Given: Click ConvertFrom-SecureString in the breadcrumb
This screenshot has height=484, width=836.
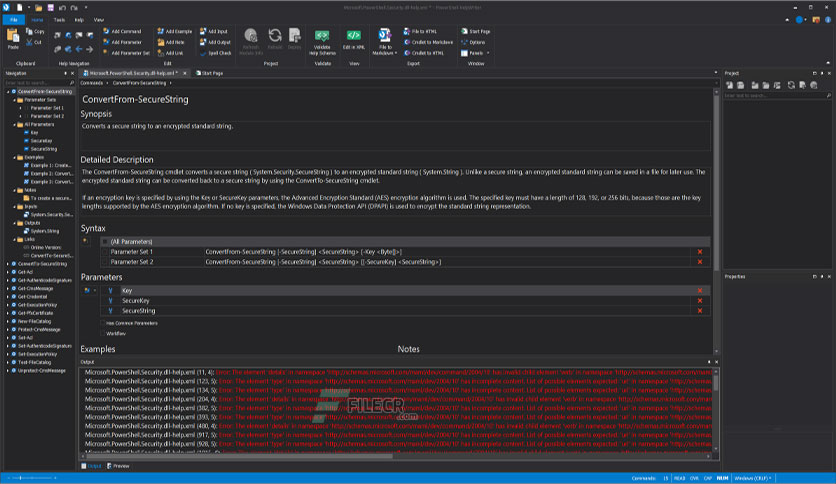Looking at the screenshot, I should coord(139,83).
